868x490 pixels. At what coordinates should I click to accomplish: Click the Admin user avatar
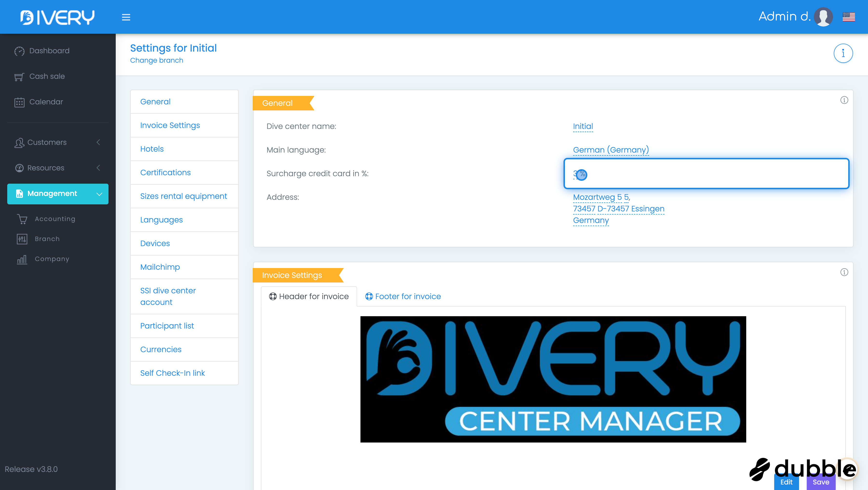(823, 16)
